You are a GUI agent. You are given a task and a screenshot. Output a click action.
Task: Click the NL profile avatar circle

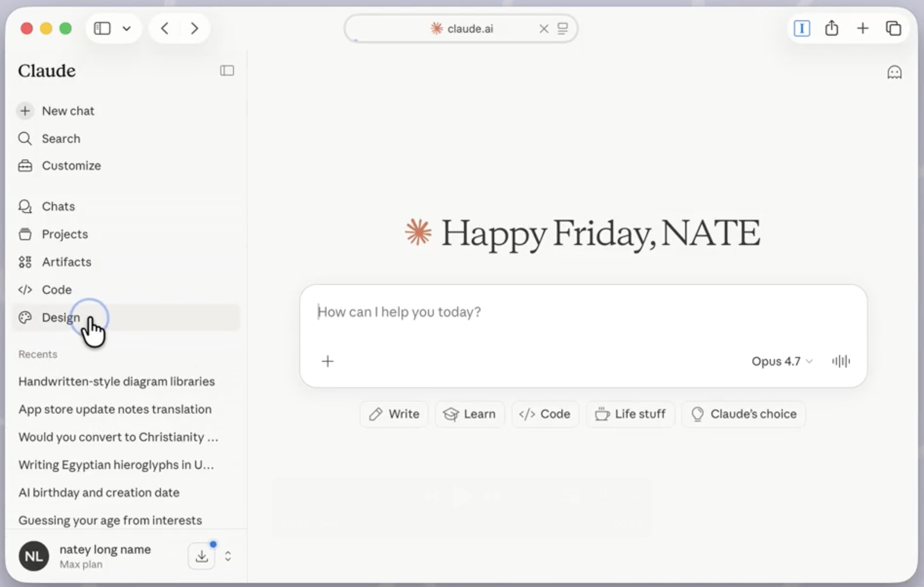[x=34, y=556]
